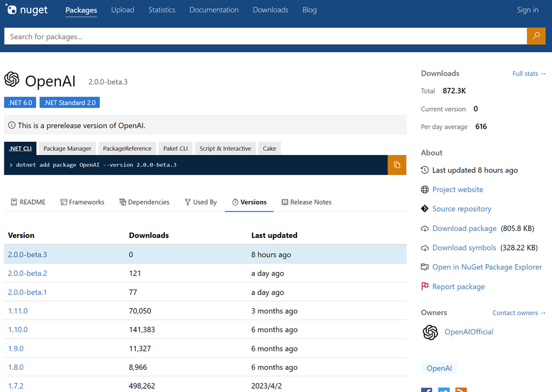Select the PackageReference install tab
The width and height of the screenshot is (552, 392).
[127, 149]
